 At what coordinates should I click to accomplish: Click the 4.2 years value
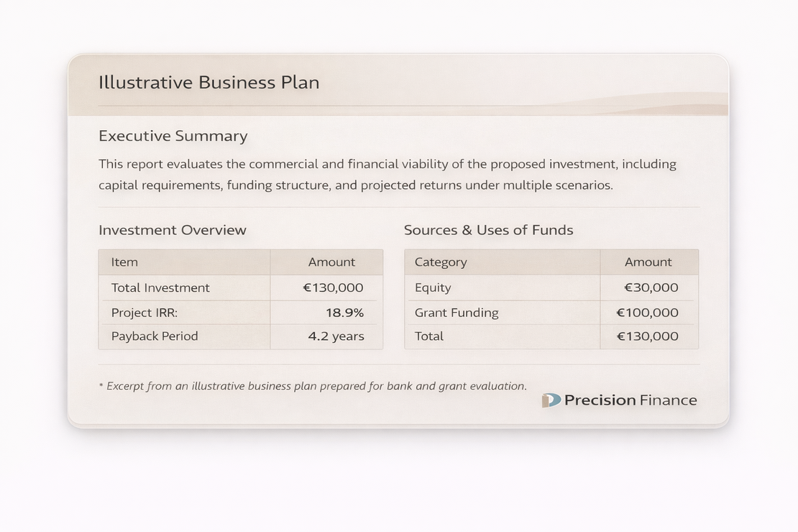pos(336,336)
